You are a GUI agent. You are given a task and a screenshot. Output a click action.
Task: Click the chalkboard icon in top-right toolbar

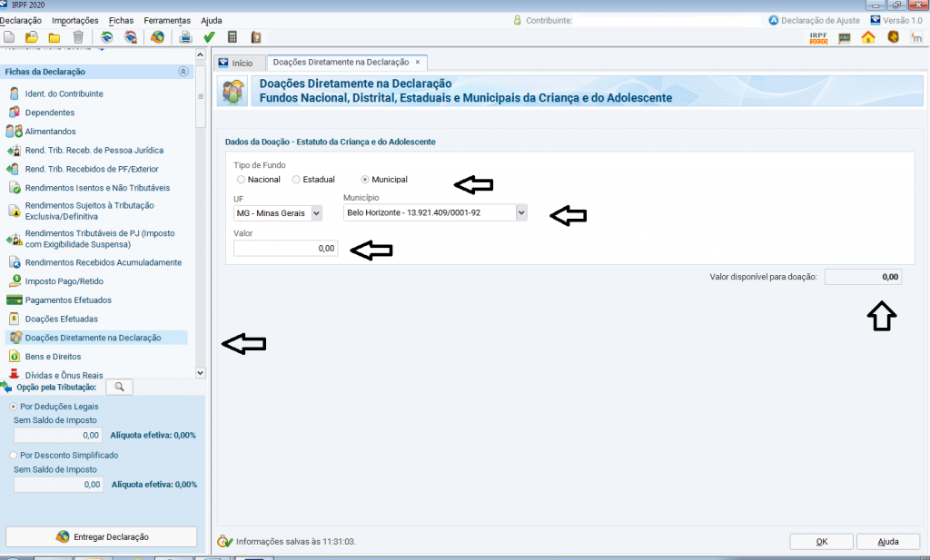[845, 37]
